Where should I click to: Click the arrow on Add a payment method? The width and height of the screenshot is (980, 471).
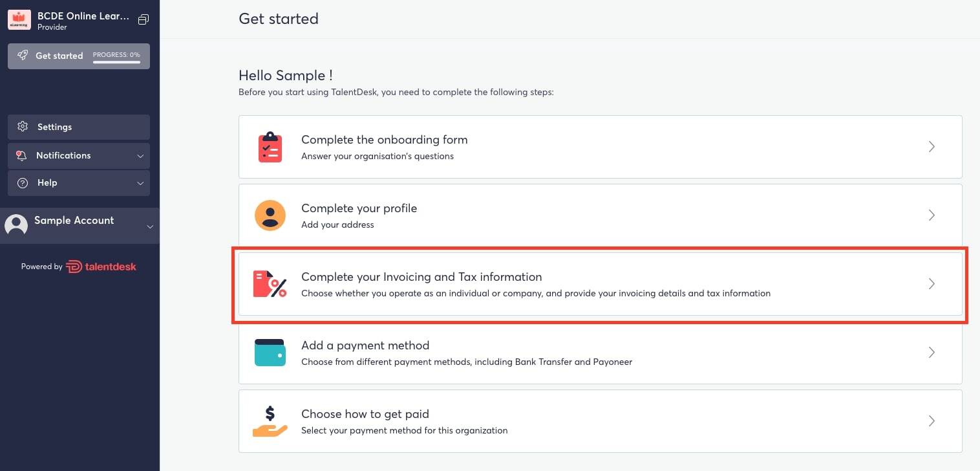click(932, 353)
